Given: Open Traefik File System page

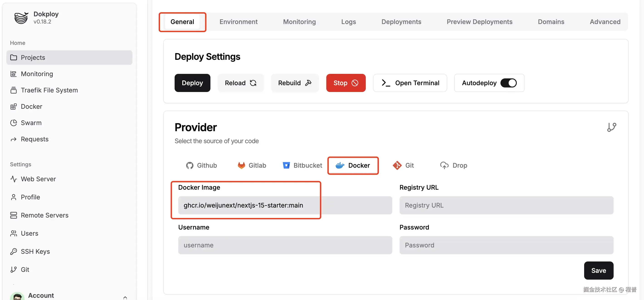Looking at the screenshot, I should (49, 90).
